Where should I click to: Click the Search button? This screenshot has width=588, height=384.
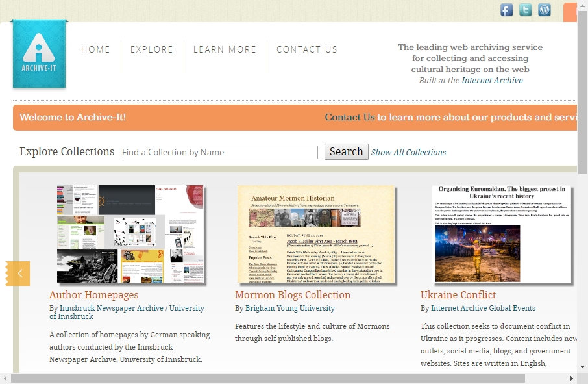[x=346, y=151]
